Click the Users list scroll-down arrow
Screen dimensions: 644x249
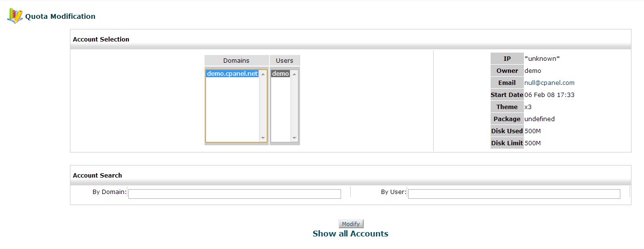(294, 138)
